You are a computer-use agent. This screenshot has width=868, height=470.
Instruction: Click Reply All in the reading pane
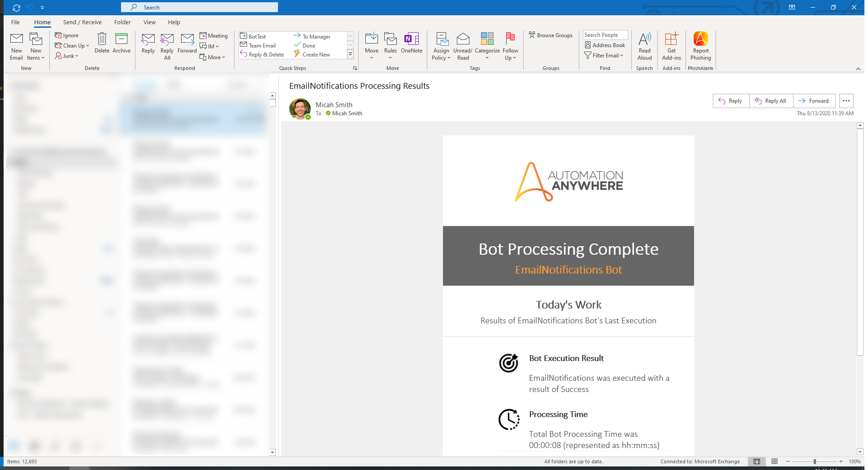[771, 101]
